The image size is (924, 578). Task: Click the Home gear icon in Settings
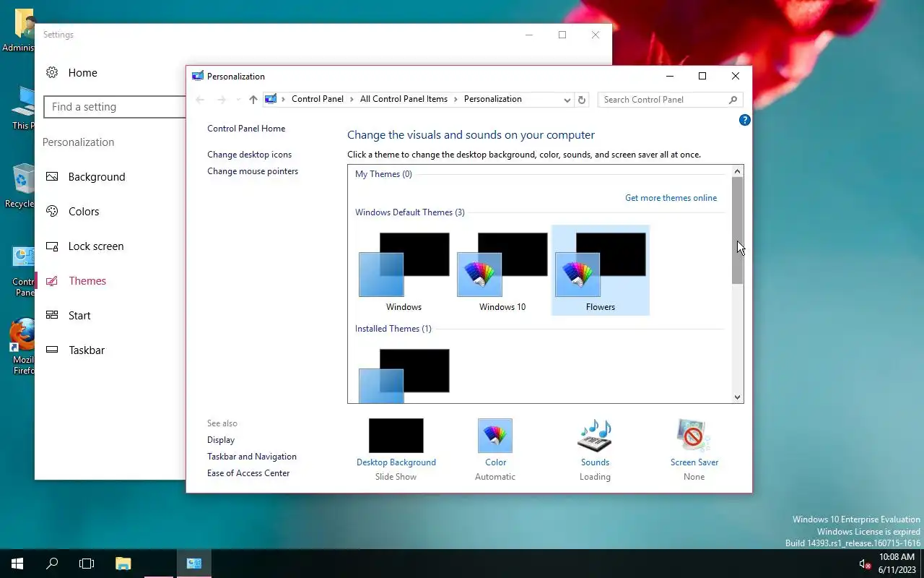click(x=52, y=72)
